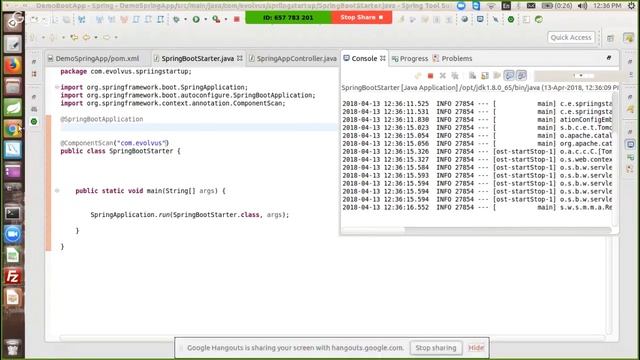
Task: Click the Hide link in Hangouts bar
Action: 476,348
